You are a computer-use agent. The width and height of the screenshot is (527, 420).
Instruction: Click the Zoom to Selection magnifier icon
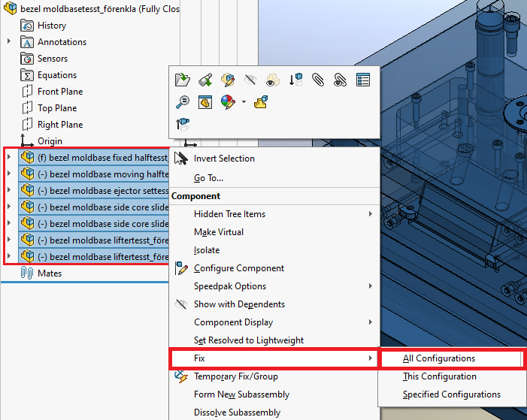coord(182,101)
